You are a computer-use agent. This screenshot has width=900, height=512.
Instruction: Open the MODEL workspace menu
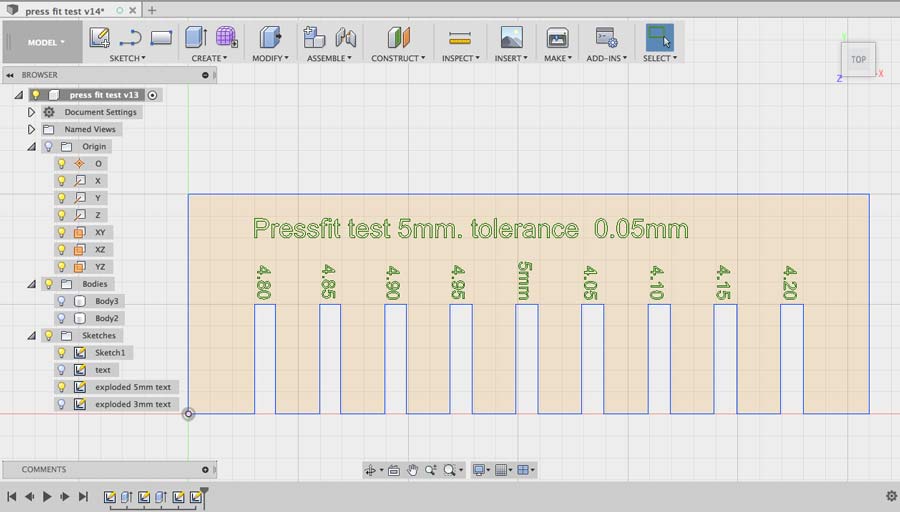point(46,43)
